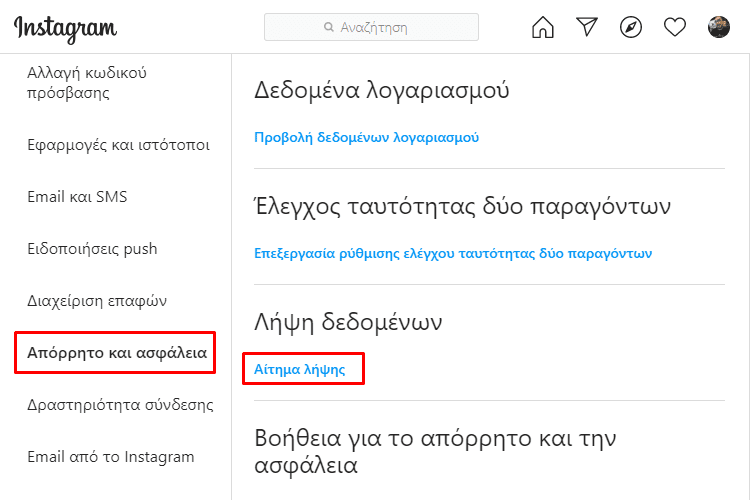Click the Δεδομένα λογαριασμού heading
The width and height of the screenshot is (750, 500).
click(x=382, y=90)
